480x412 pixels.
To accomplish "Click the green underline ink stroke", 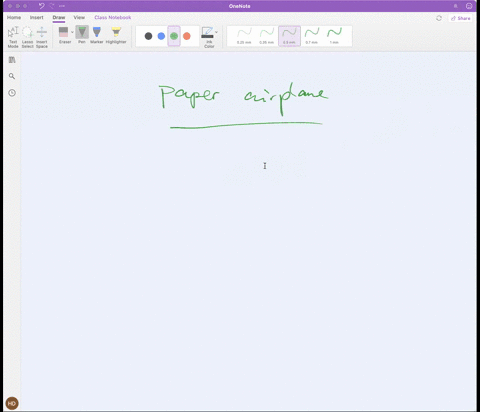I will (x=246, y=125).
